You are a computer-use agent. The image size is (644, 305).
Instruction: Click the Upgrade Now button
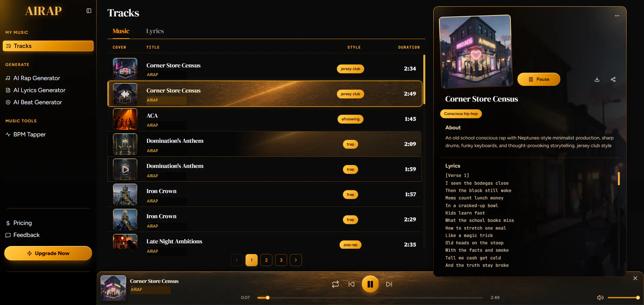[x=48, y=253]
